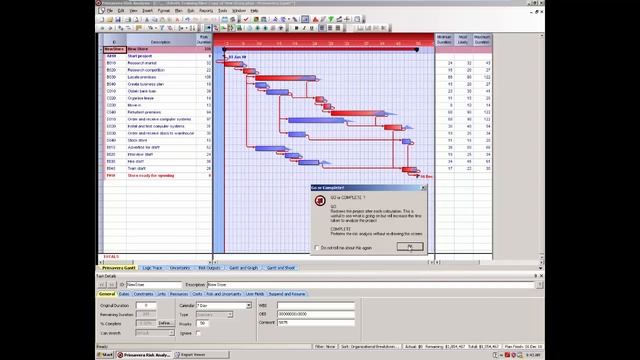640x360 pixels.
Task: Click the yellow note toolbar icon
Action: pos(139,28)
